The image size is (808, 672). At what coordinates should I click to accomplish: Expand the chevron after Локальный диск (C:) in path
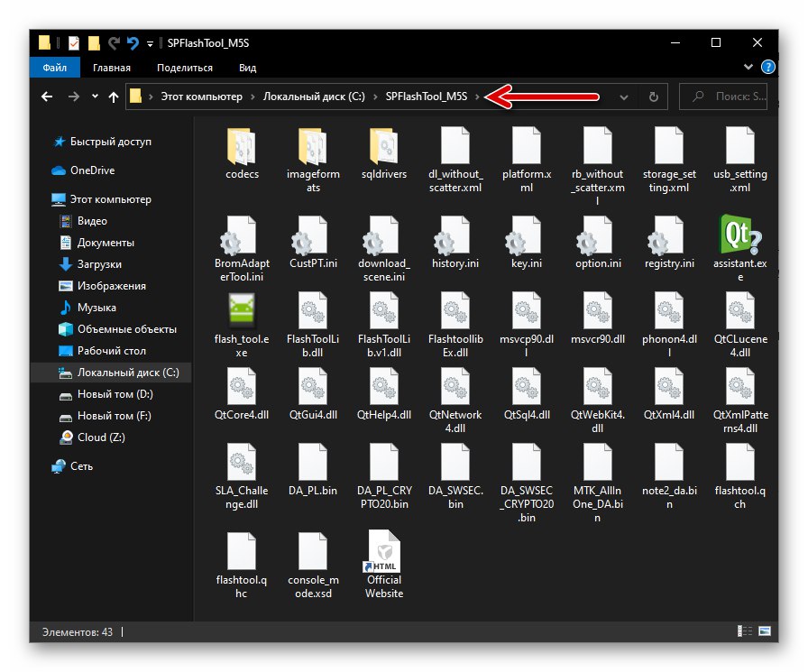coord(374,97)
